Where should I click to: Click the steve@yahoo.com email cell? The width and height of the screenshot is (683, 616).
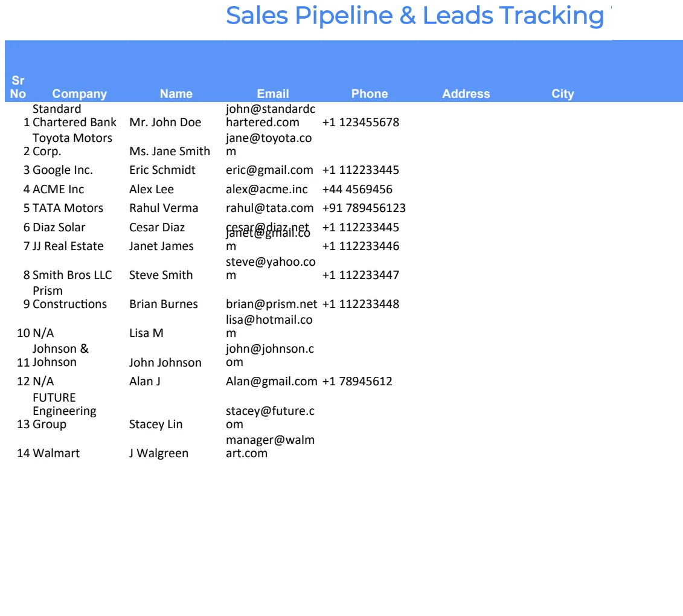point(271,268)
